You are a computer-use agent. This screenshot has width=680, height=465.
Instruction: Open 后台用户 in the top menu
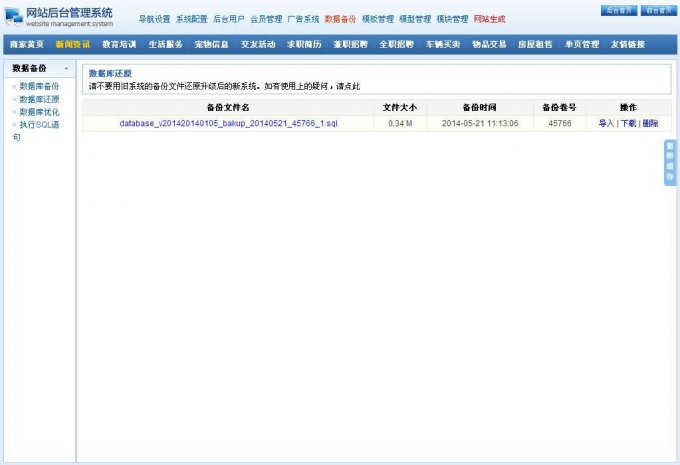pos(229,19)
